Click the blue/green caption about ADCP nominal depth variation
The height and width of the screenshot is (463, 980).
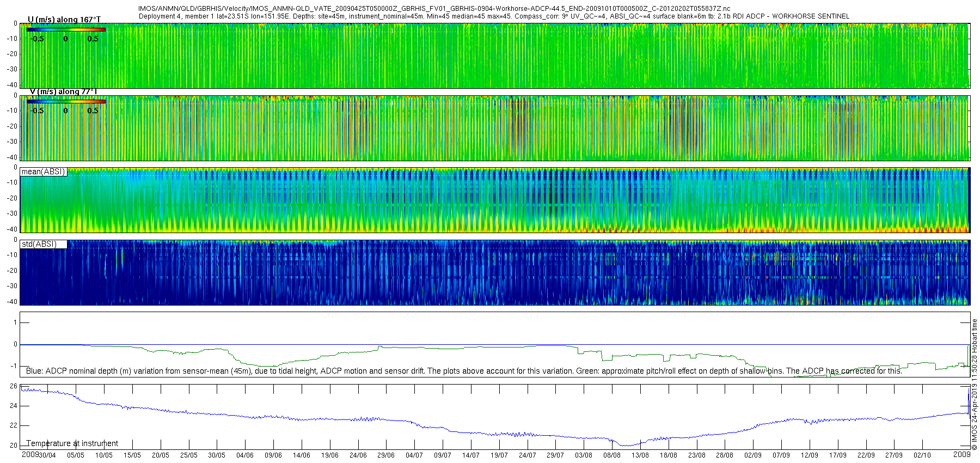click(464, 371)
